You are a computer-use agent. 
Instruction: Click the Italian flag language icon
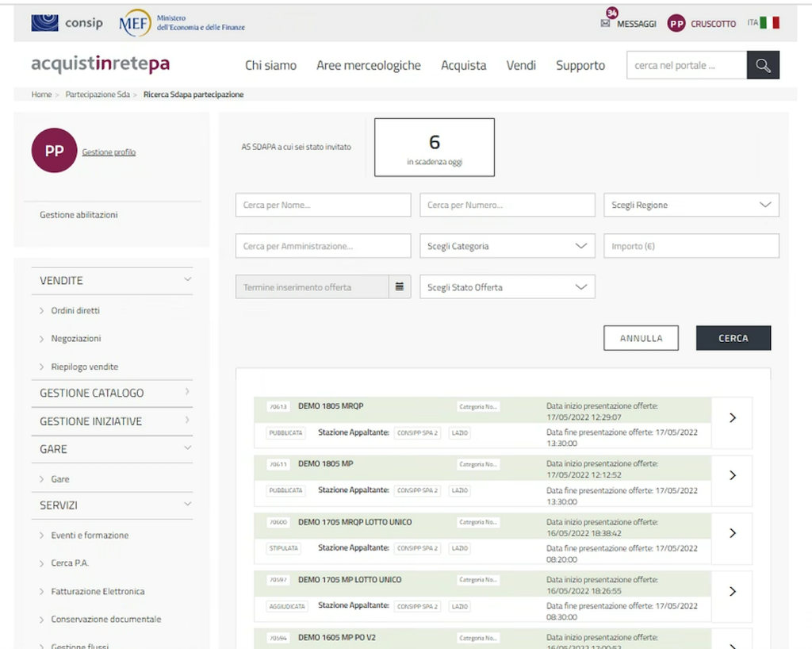[768, 23]
